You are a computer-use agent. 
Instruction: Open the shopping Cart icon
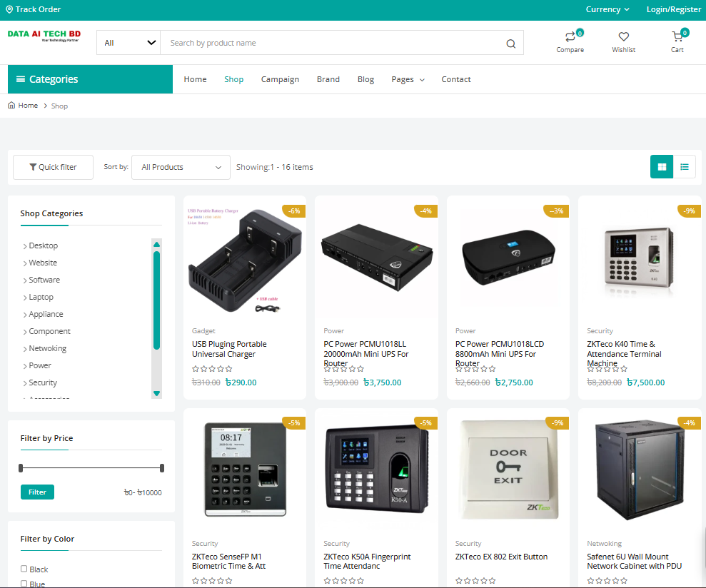click(677, 36)
